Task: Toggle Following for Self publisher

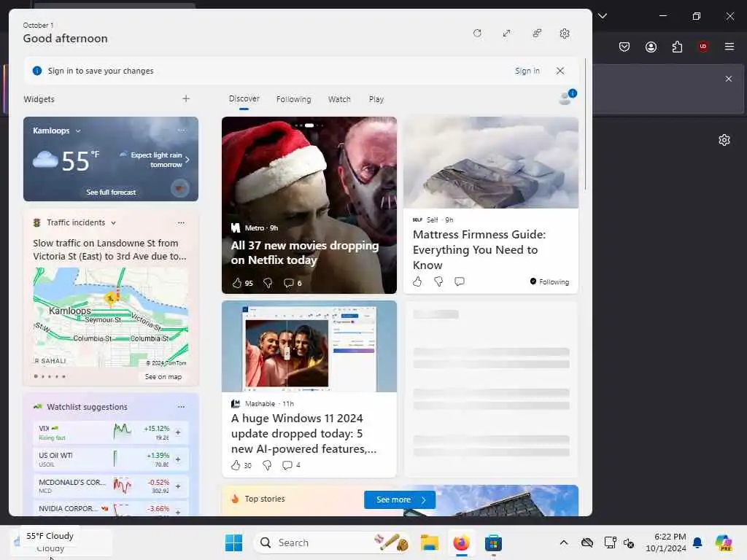Action: coord(549,281)
